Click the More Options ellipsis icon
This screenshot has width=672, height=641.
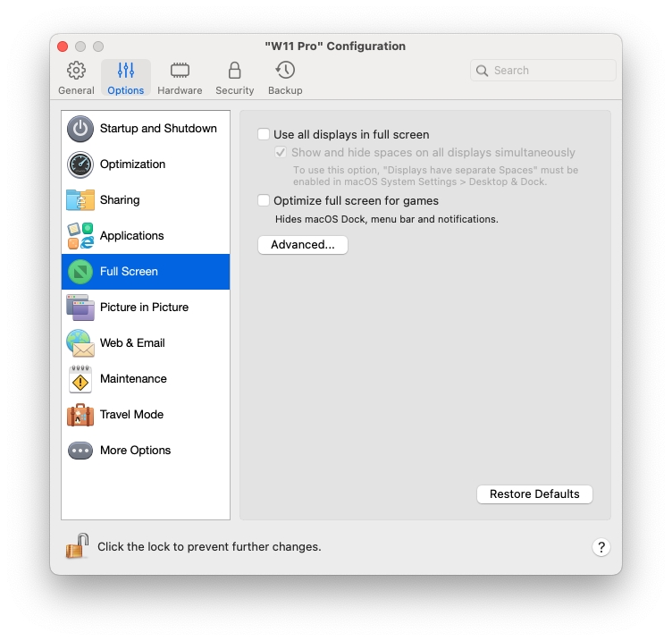pyautogui.click(x=80, y=451)
